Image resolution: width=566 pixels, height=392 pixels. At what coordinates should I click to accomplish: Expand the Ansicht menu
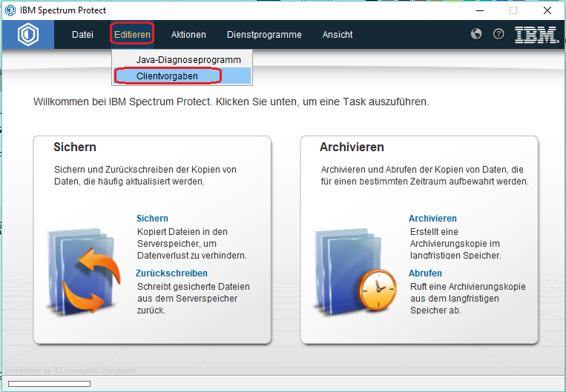[x=338, y=35]
